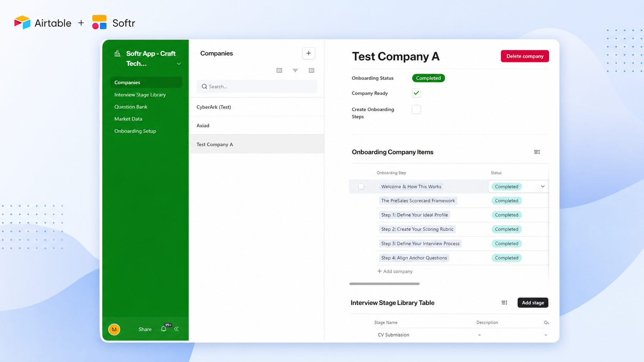Image resolution: width=644 pixels, height=362 pixels.
Task: Click the M user avatar
Action: click(114, 329)
